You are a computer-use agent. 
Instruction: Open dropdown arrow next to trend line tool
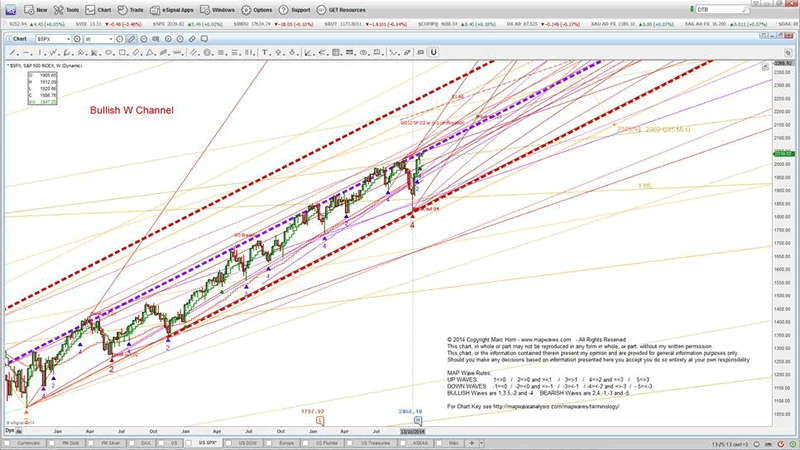tap(18, 54)
